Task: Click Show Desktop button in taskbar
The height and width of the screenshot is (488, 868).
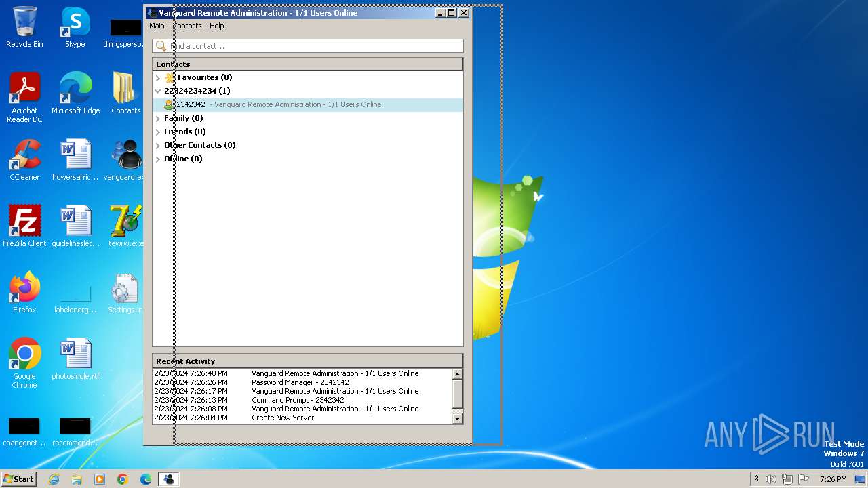Action: [860, 479]
